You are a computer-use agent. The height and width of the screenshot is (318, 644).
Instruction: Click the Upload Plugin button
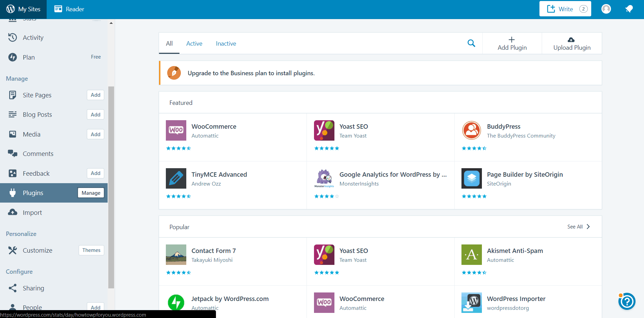point(572,43)
